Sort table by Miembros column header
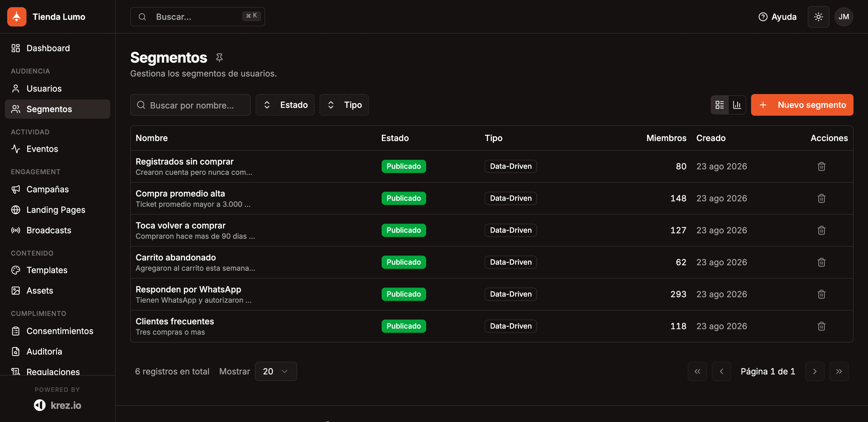 point(666,138)
